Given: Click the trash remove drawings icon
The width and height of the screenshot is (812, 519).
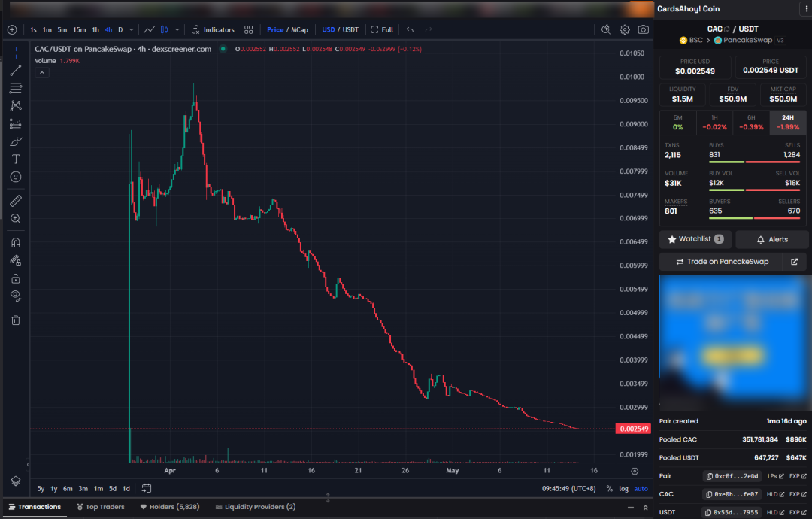Looking at the screenshot, I should click(x=16, y=320).
